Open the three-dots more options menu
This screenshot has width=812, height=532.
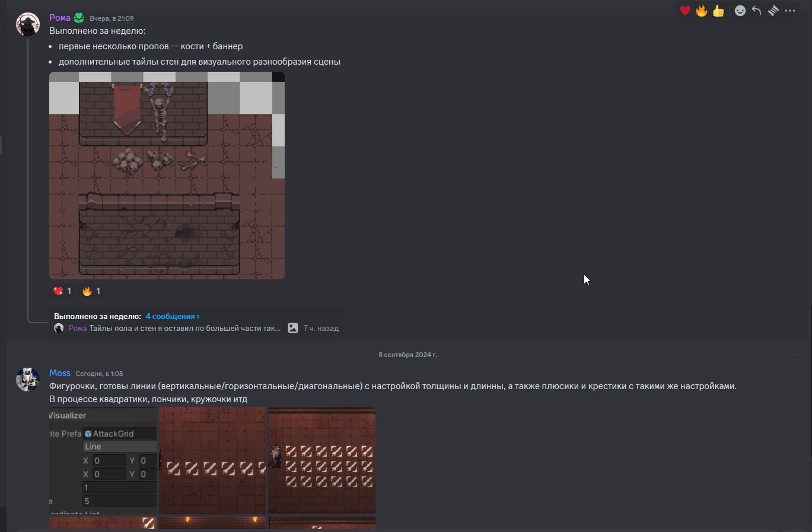pos(790,11)
